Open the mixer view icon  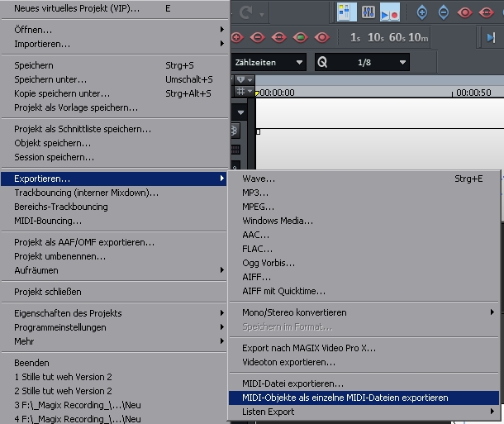(367, 13)
